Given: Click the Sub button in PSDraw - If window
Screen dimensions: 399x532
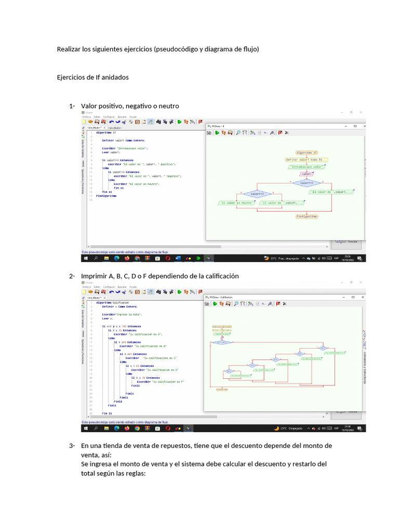Looking at the screenshot, I should (209, 133).
